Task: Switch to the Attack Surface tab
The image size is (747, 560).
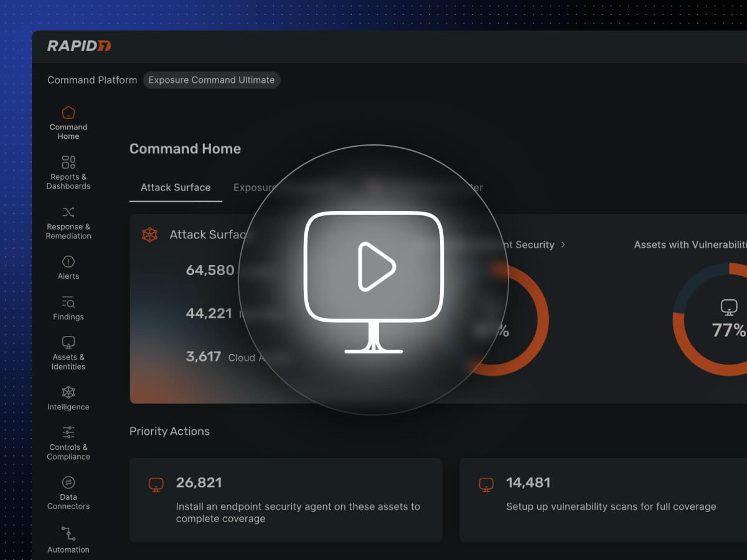Action: click(176, 188)
